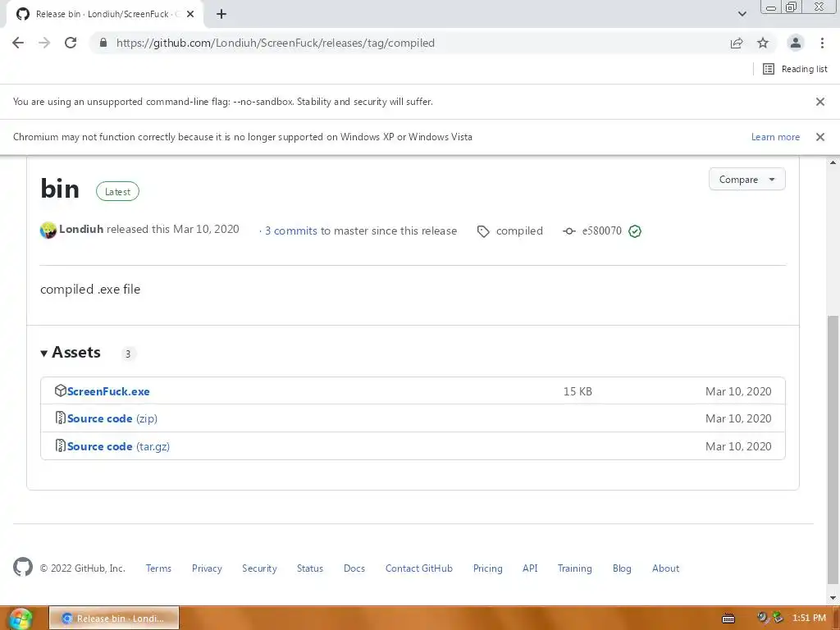Viewport: 840px width, 630px height.
Task: Open API footer link
Action: coord(530,568)
